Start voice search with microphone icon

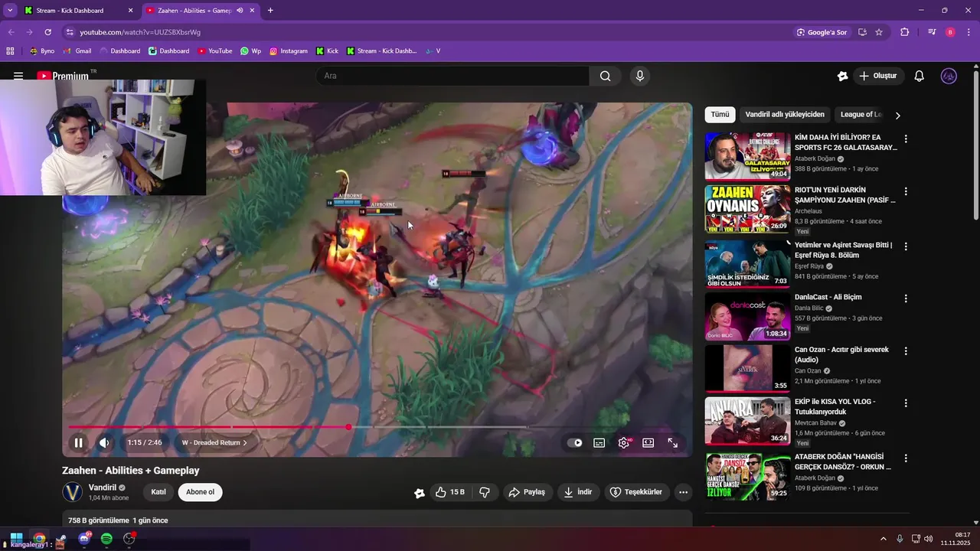640,76
